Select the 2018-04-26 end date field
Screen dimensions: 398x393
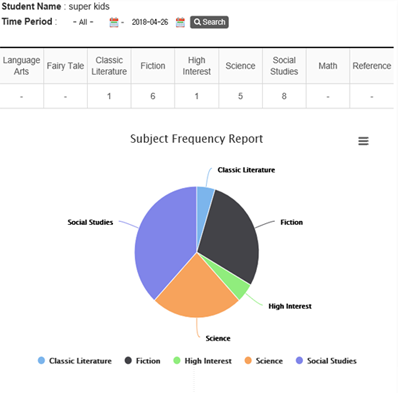pos(150,22)
